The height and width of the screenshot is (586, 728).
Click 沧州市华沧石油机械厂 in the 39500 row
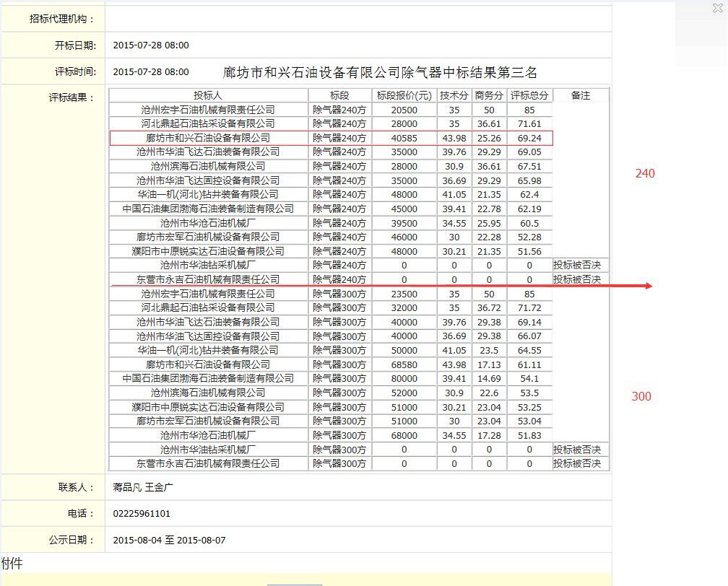click(208, 223)
